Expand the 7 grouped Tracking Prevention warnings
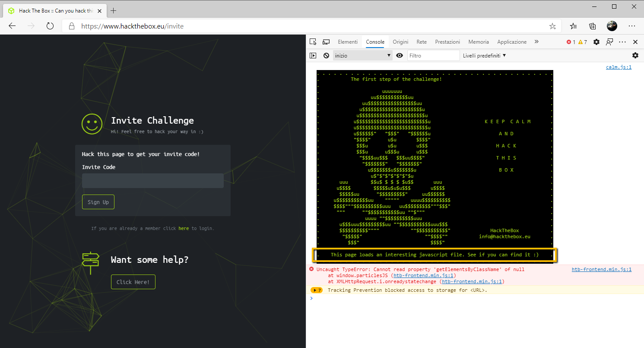 (317, 290)
